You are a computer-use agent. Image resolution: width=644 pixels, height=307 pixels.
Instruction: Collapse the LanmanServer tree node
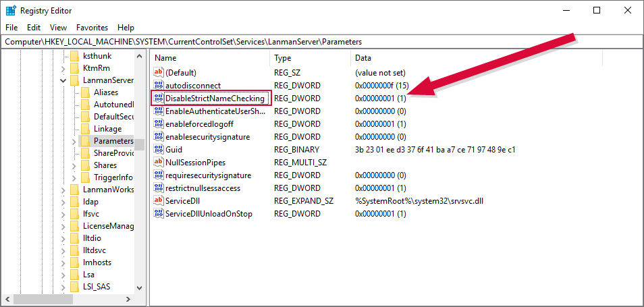point(63,80)
